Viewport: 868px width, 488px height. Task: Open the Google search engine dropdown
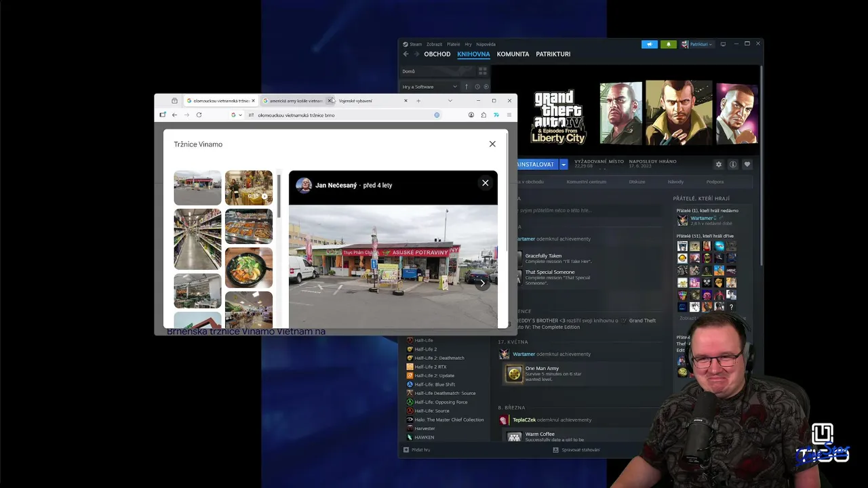(236, 115)
